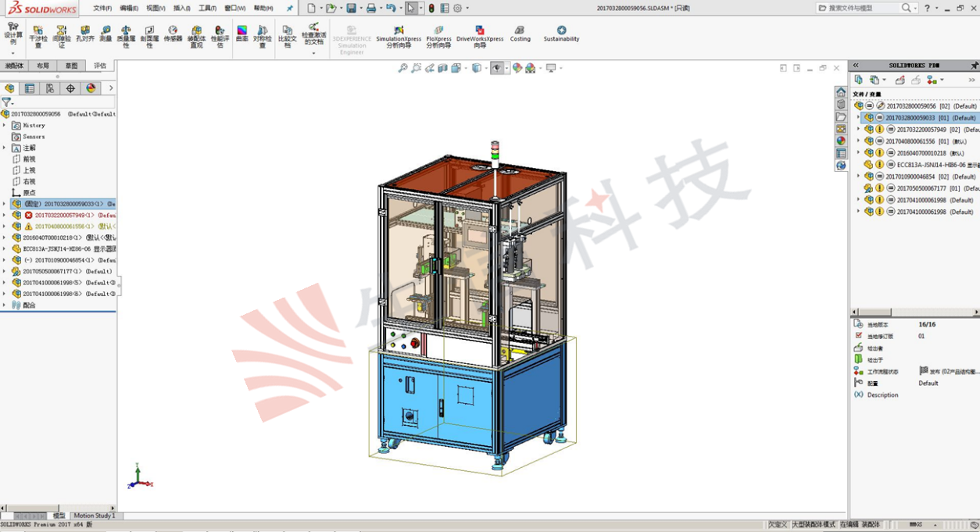This screenshot has width=980, height=532.
Task: Select the 装配体 Assembly ribbon tab
Action: coord(14,66)
